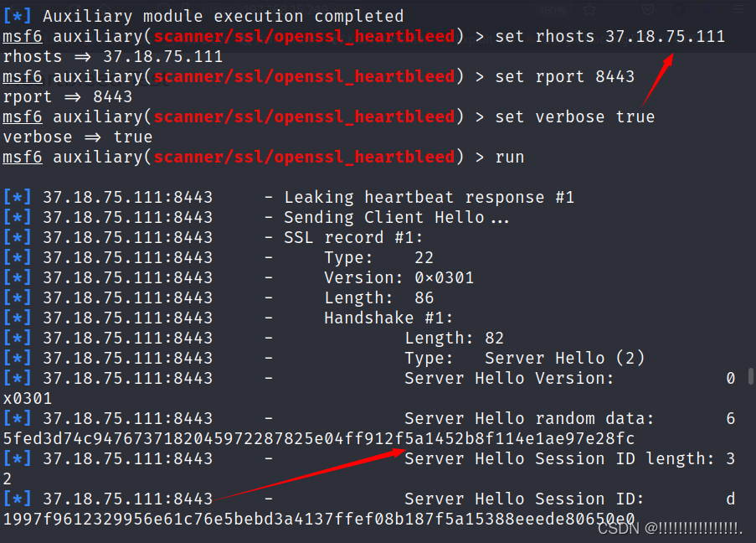Click the 'Type: Server Hello (2)' text
Image resolution: width=756 pixels, height=543 pixels.
click(x=525, y=359)
